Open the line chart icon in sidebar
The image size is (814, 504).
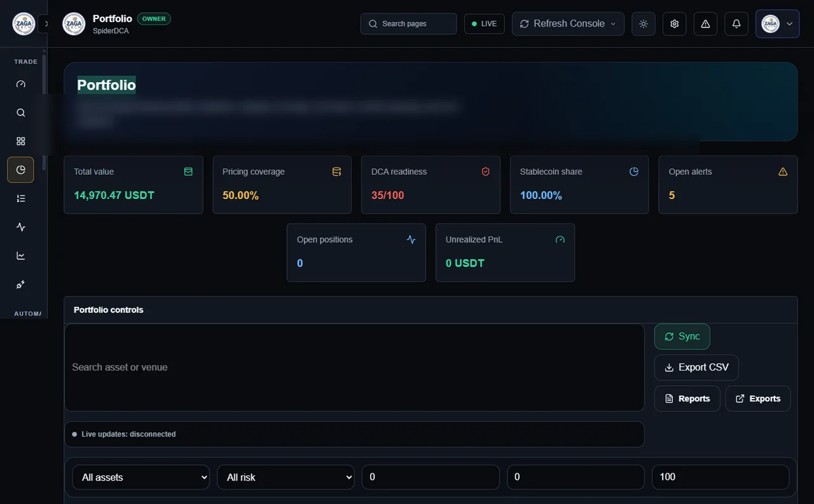point(20,255)
